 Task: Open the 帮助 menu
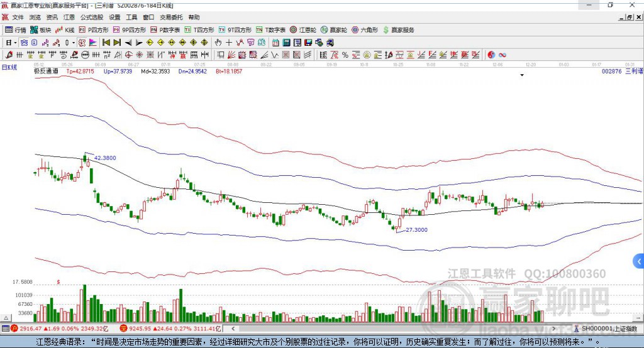[x=194, y=17]
